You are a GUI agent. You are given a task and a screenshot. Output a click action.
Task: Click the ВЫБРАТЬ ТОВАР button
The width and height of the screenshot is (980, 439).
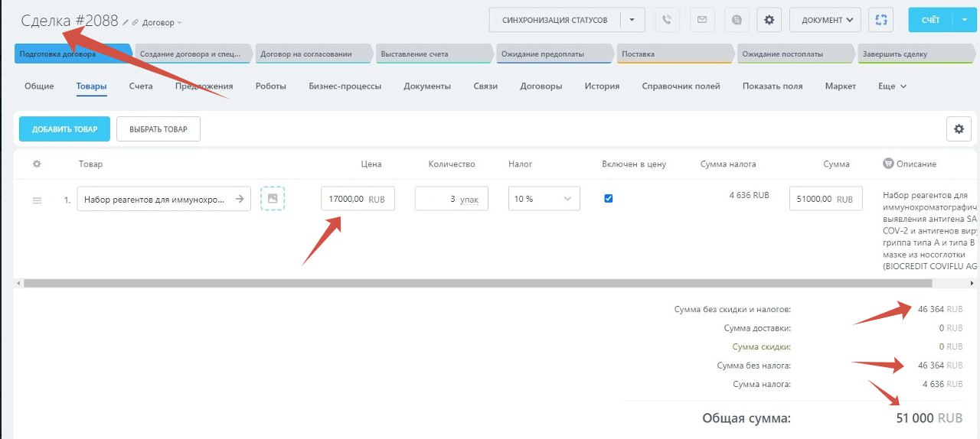[158, 129]
